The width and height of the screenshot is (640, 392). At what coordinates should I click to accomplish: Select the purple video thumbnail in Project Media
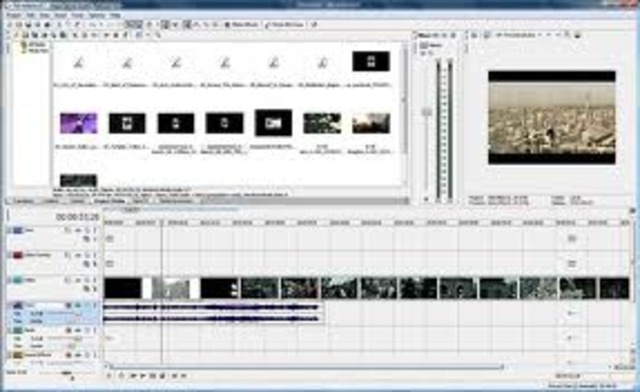tap(78, 123)
